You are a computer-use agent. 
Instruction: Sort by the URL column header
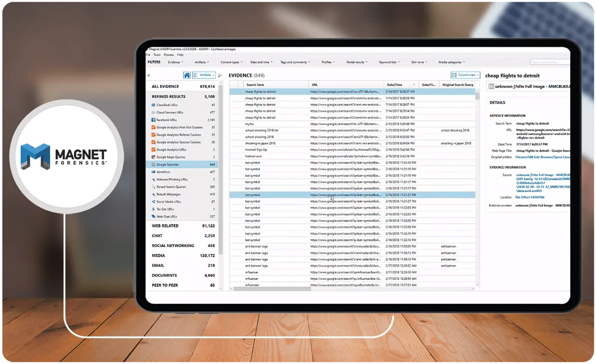click(346, 85)
